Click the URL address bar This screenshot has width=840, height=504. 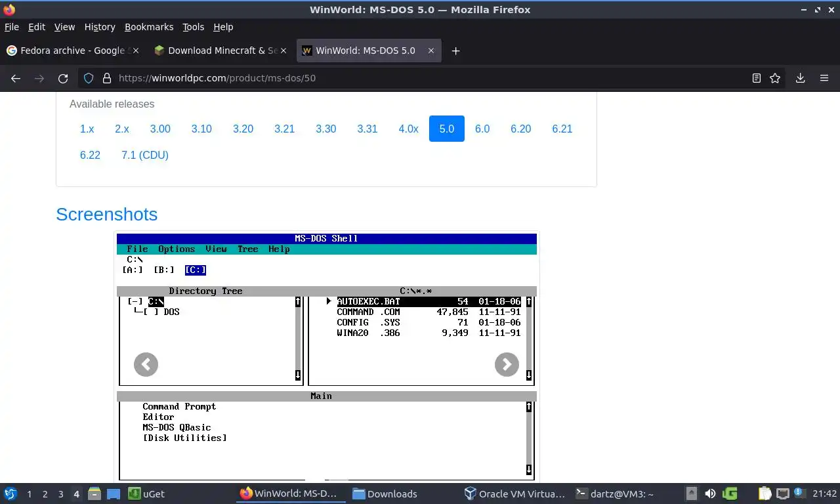point(430,78)
